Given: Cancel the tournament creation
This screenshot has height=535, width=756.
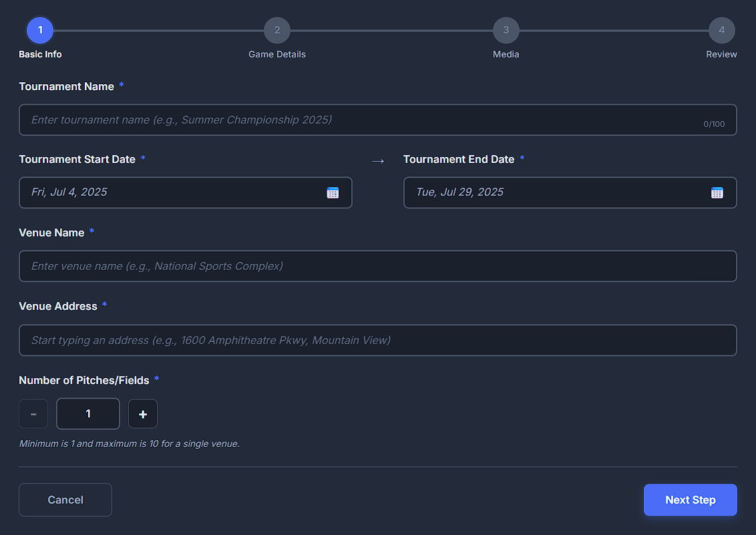Looking at the screenshot, I should click(x=65, y=500).
